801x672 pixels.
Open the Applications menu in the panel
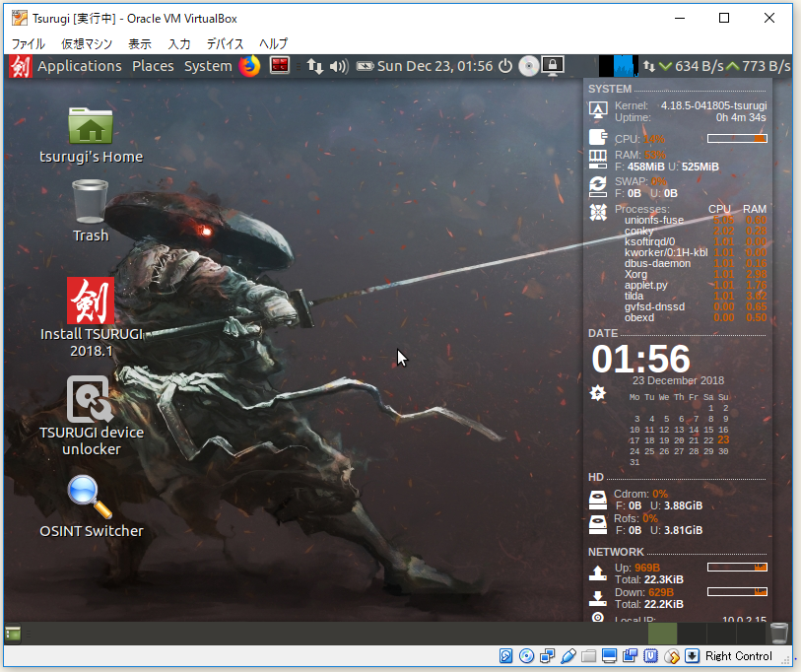coord(79,66)
